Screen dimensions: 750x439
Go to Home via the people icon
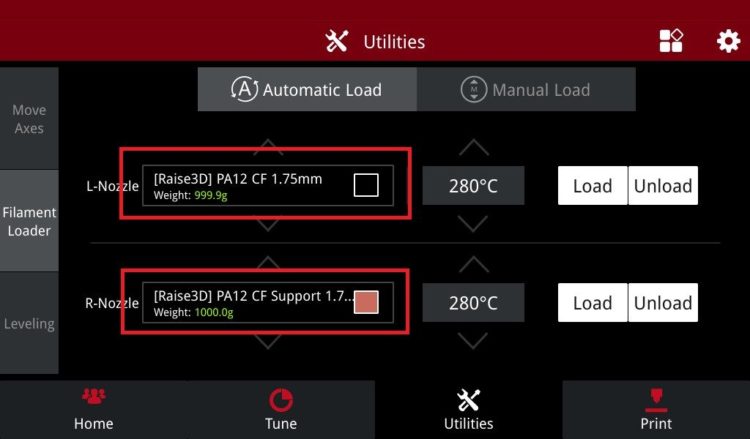[x=94, y=396]
